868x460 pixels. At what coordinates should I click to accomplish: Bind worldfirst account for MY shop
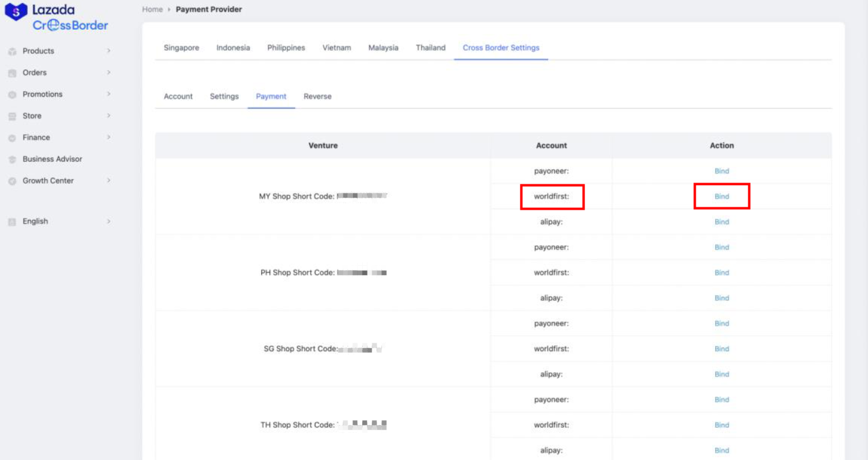point(722,196)
